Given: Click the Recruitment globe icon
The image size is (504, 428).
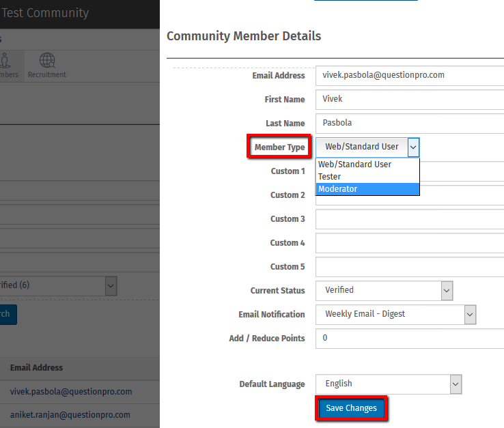Looking at the screenshot, I should pos(46,61).
